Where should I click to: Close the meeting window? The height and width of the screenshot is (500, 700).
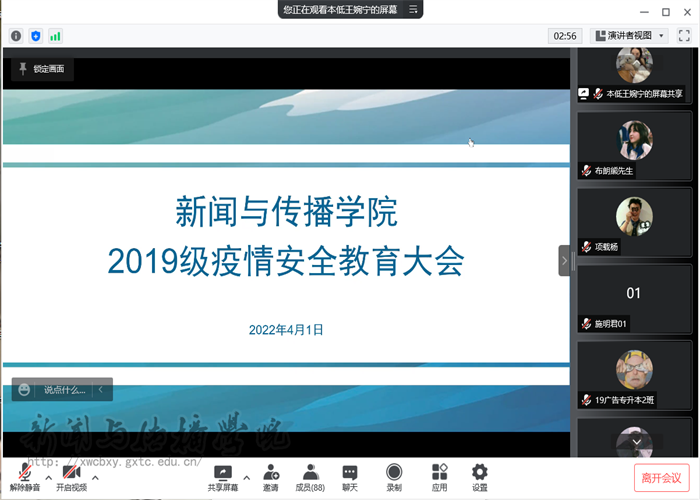(688, 12)
